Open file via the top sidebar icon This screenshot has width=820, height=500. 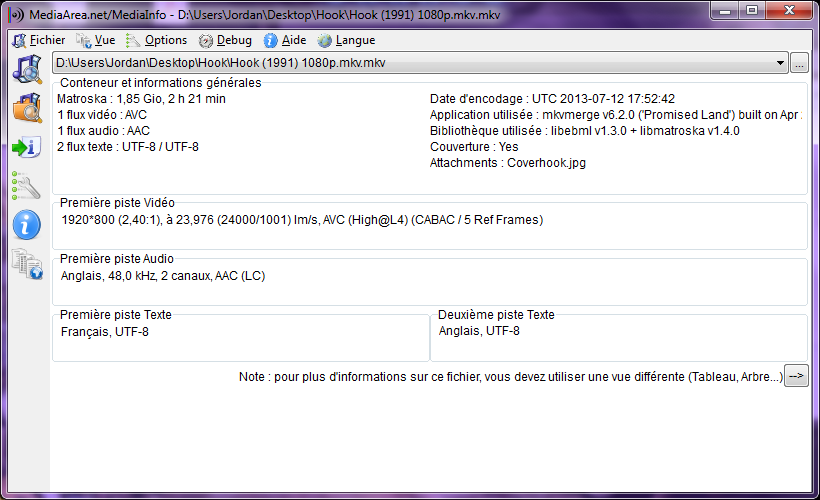(x=27, y=69)
